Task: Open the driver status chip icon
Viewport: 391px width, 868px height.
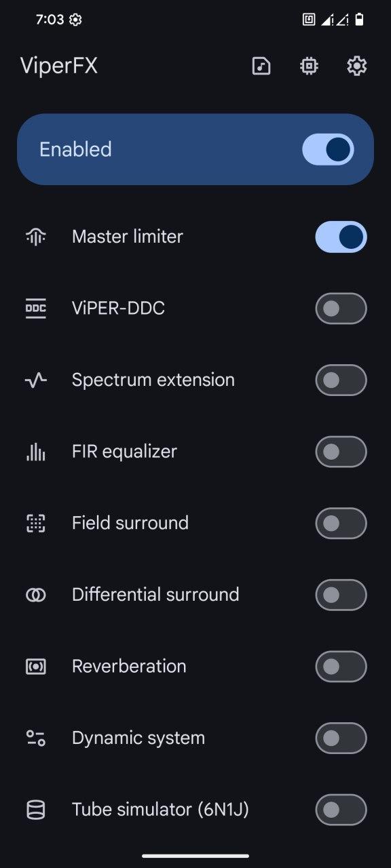Action: (309, 66)
